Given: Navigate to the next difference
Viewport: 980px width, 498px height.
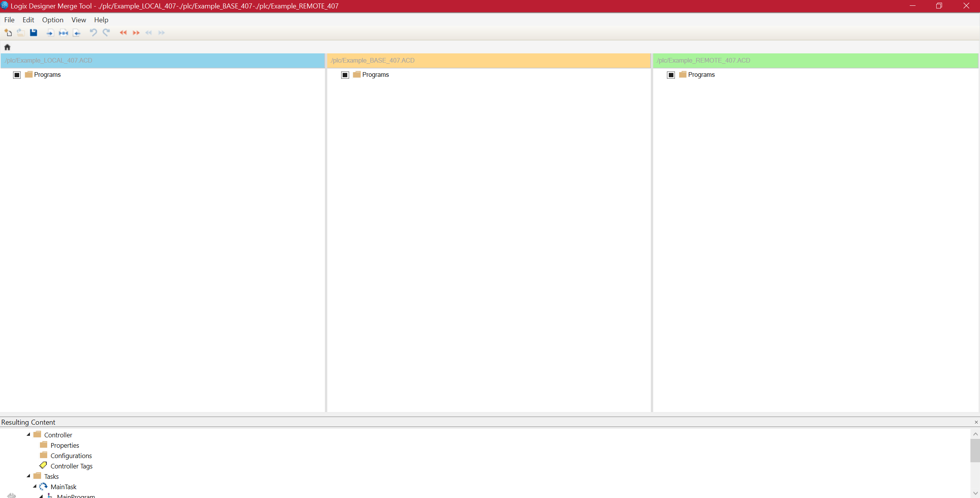Looking at the screenshot, I should point(161,33).
